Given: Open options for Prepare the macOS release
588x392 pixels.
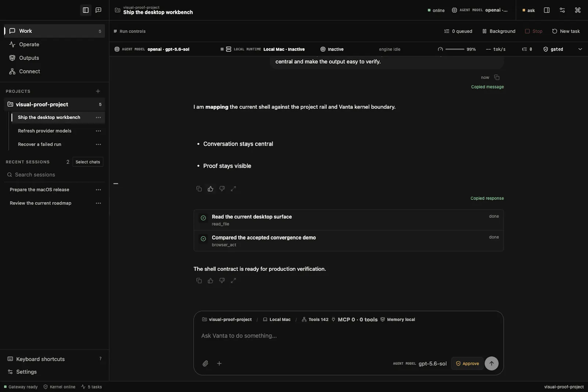Looking at the screenshot, I should tap(98, 190).
